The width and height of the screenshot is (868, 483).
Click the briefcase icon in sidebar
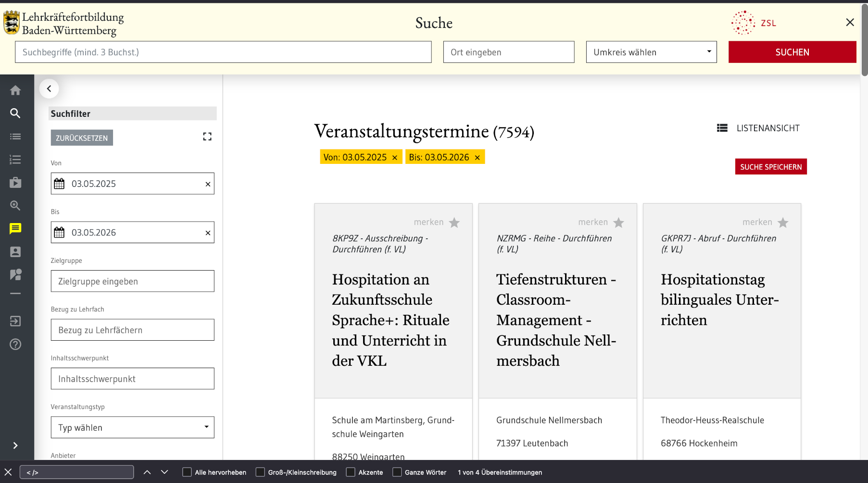[x=15, y=183]
